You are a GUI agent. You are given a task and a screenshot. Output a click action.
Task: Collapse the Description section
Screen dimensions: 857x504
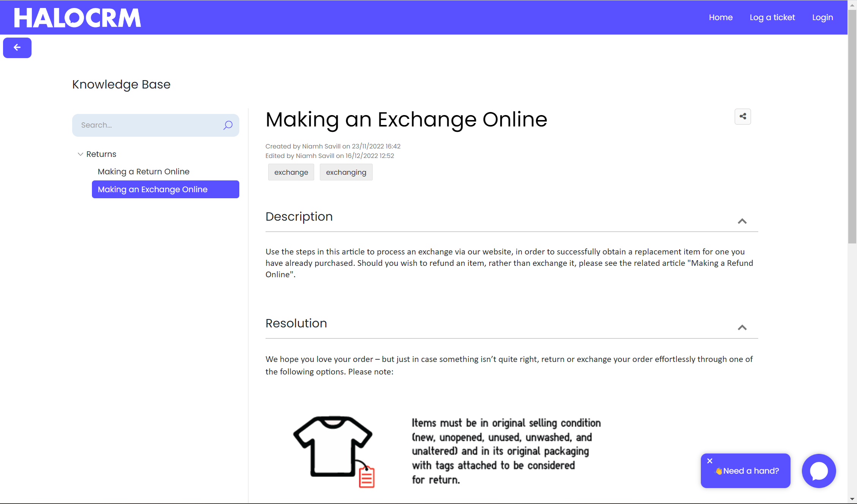742,221
